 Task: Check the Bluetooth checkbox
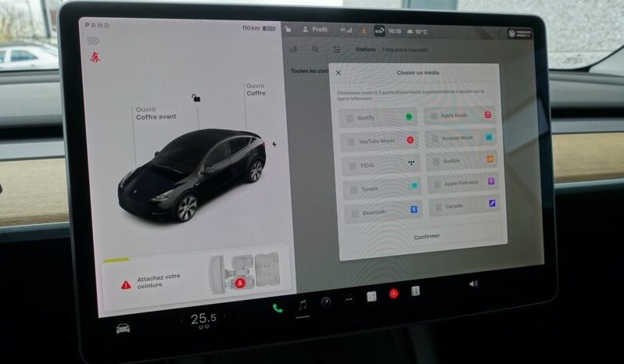pos(354,214)
